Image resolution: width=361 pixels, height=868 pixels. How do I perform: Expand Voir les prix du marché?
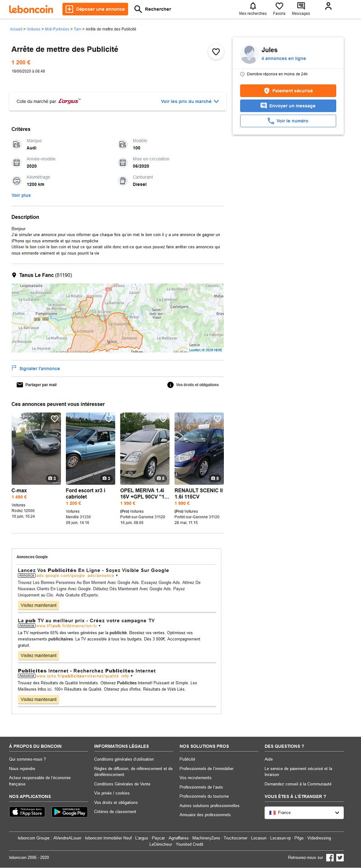tap(190, 102)
